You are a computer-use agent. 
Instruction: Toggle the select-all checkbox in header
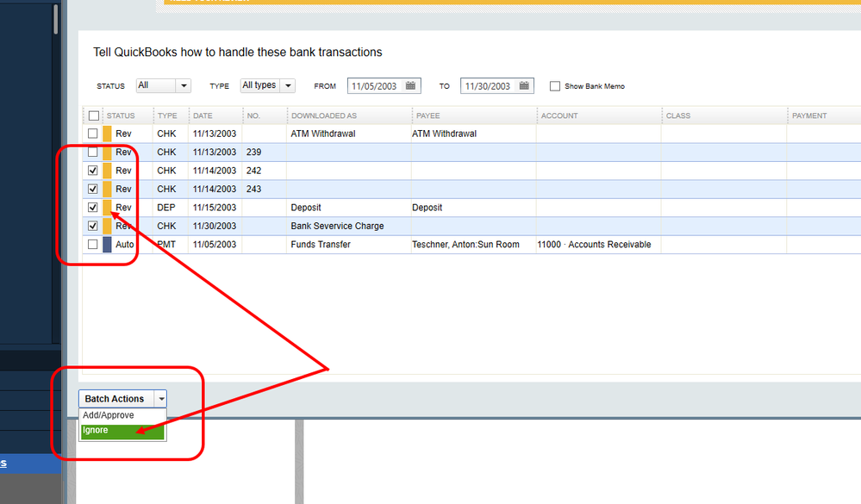click(x=94, y=115)
